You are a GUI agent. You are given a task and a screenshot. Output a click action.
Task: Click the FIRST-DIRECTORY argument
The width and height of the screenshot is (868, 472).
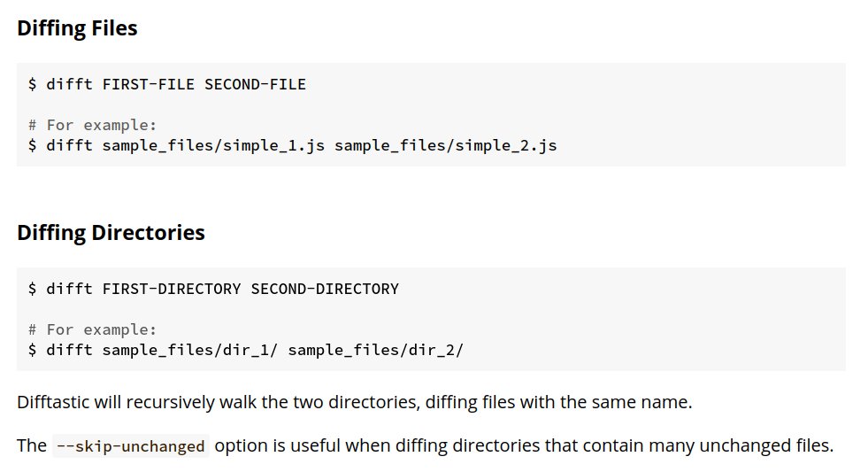coord(172,289)
